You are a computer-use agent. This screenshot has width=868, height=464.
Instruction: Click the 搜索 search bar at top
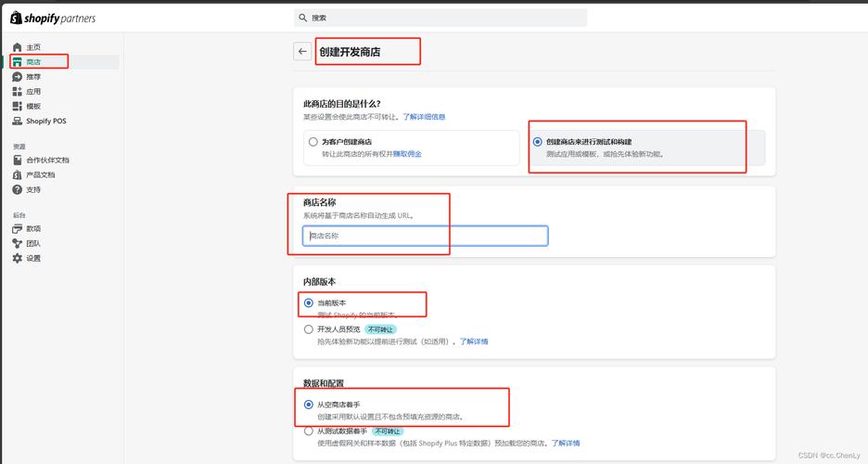[440, 18]
